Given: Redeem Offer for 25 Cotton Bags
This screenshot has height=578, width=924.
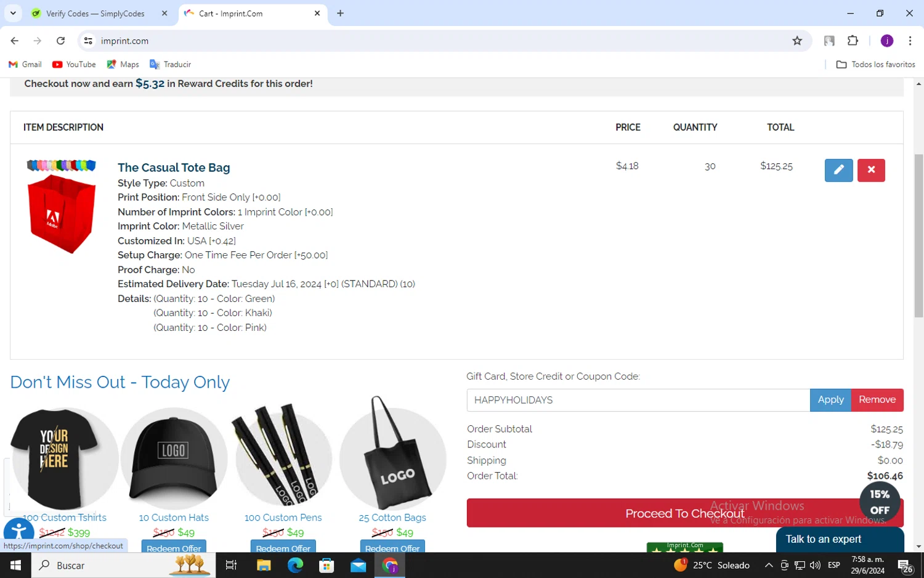Looking at the screenshot, I should click(392, 547).
